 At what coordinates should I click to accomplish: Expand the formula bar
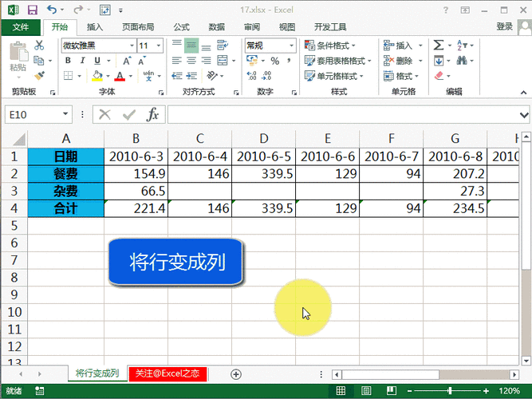click(524, 115)
